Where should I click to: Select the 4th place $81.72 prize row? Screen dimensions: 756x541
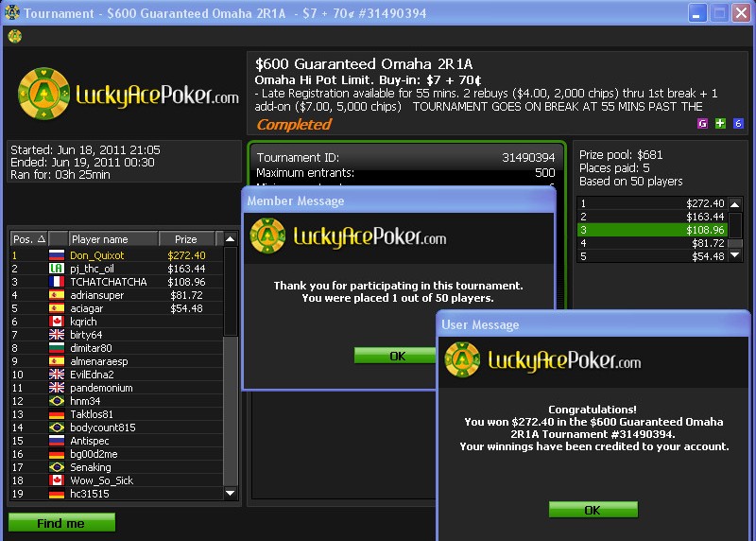[652, 243]
